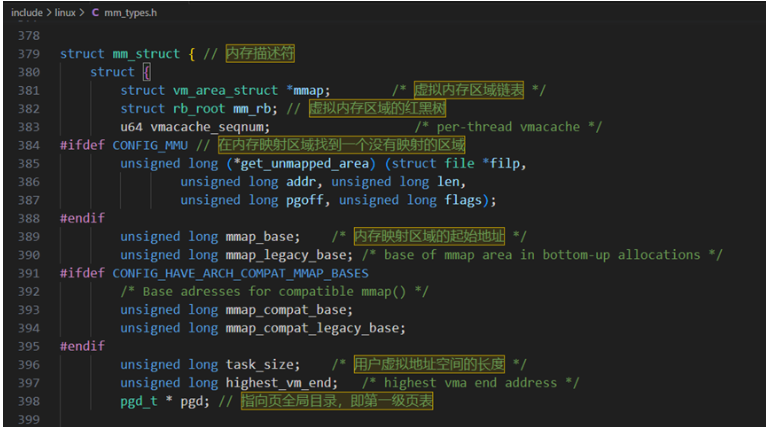Click the 'pgd' variable on line 398
766x427 pixels.
pos(192,401)
